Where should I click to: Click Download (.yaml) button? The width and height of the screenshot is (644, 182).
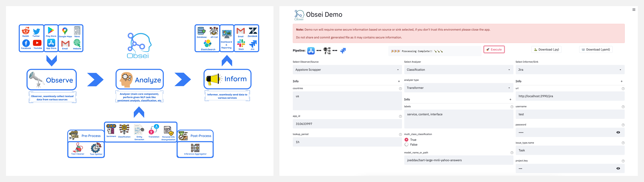click(595, 50)
